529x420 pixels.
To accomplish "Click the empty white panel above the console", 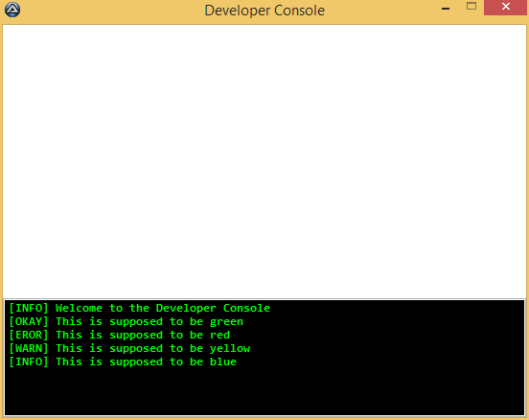I will 264,161.
